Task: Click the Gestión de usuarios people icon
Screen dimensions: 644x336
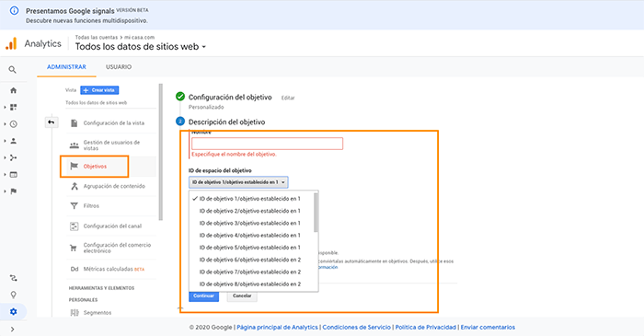Action: pos(74,145)
